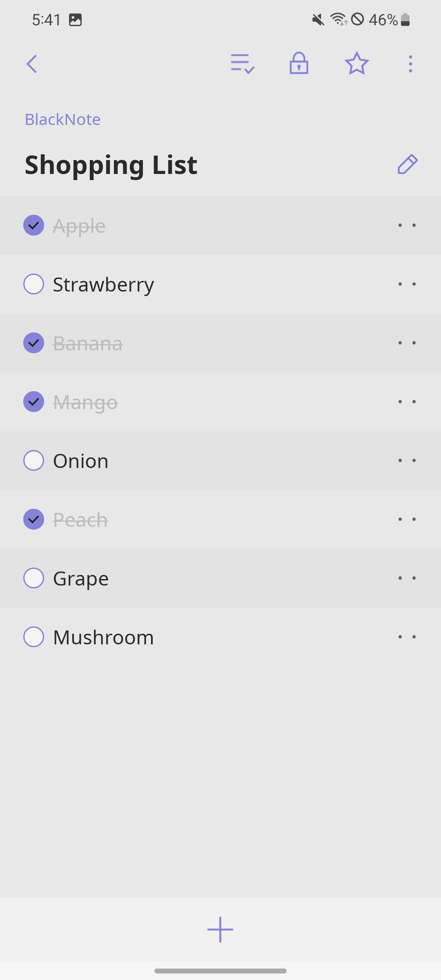Tap the Shopping List title
441x980 pixels.
tap(111, 165)
